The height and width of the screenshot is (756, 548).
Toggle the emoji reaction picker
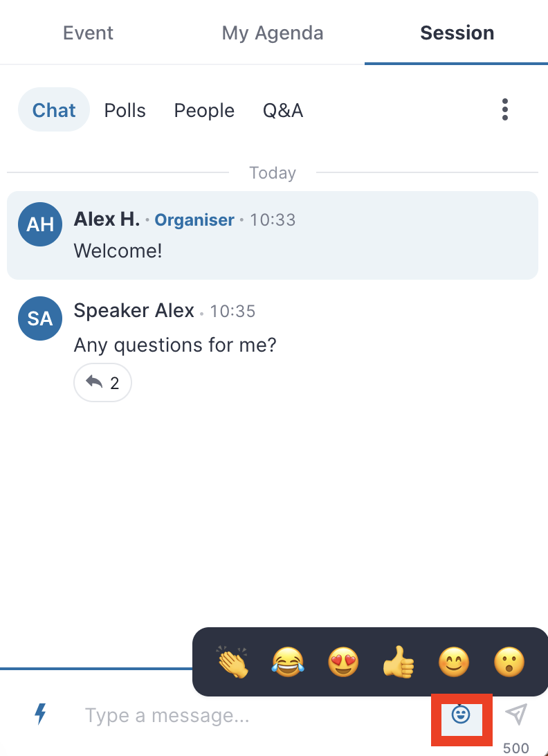(462, 714)
